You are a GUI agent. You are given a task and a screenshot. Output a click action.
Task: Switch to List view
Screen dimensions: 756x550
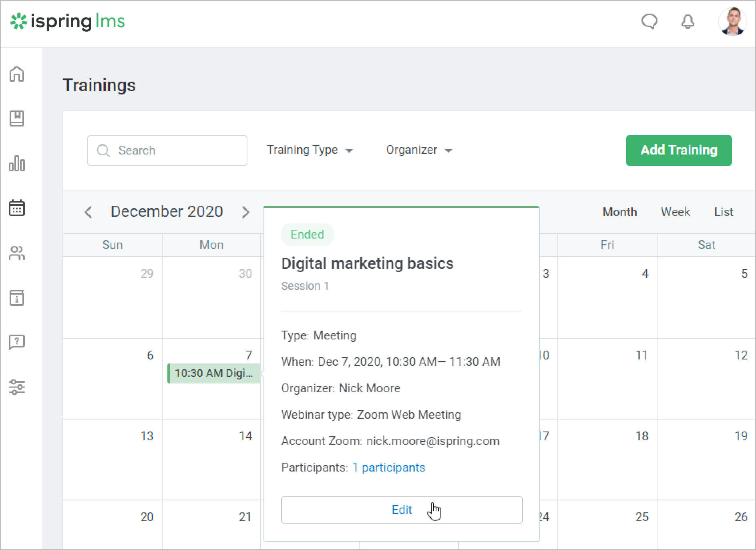coord(723,212)
